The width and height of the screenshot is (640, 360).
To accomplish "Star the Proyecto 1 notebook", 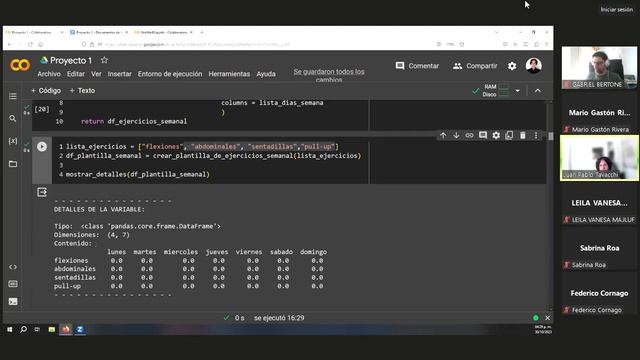I will 104,60.
